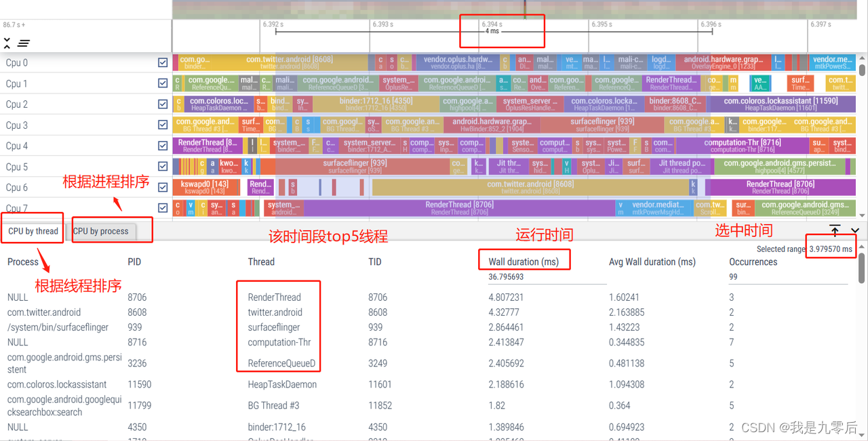Toggle the Cpu 1 track checkbox

pos(163,83)
